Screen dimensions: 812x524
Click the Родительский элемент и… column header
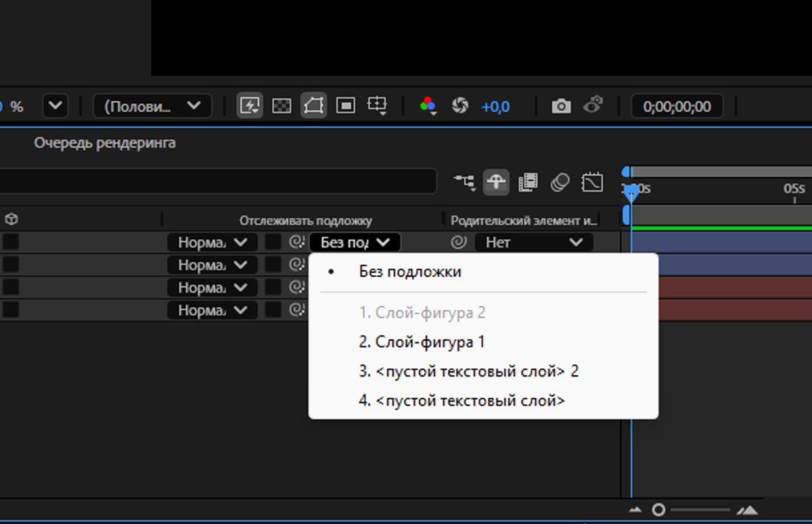point(524,220)
